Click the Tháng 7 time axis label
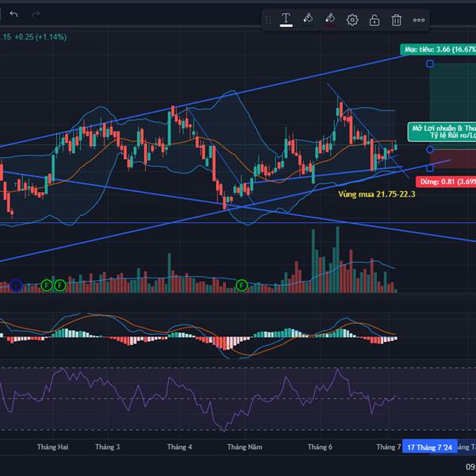Viewport: 476px width, 476px height. pyautogui.click(x=389, y=447)
